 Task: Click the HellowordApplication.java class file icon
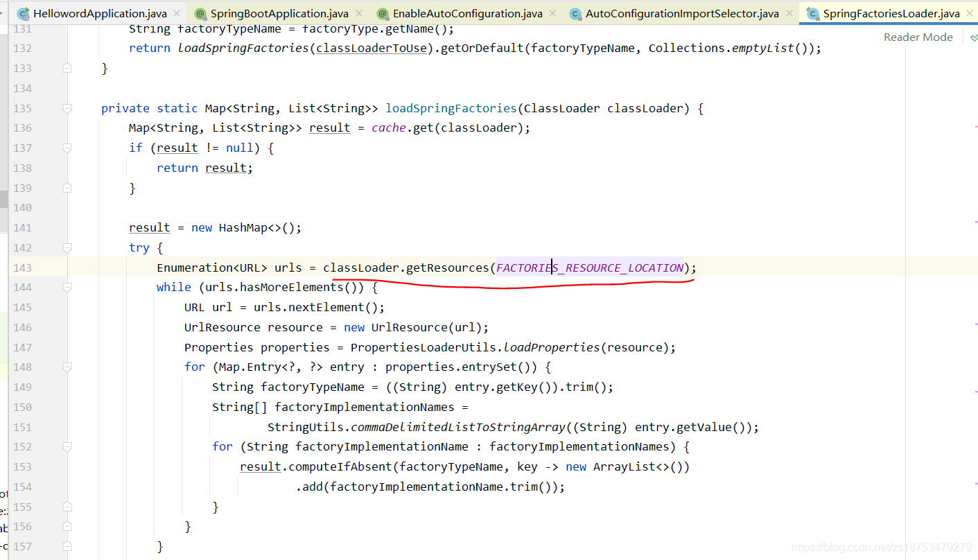pyautogui.click(x=23, y=13)
